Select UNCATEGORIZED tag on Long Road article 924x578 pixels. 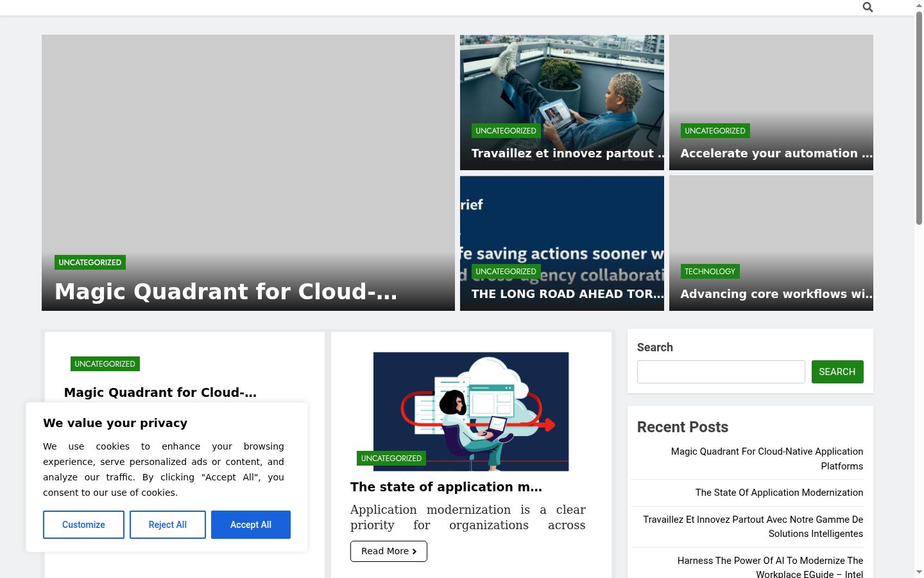click(x=506, y=272)
